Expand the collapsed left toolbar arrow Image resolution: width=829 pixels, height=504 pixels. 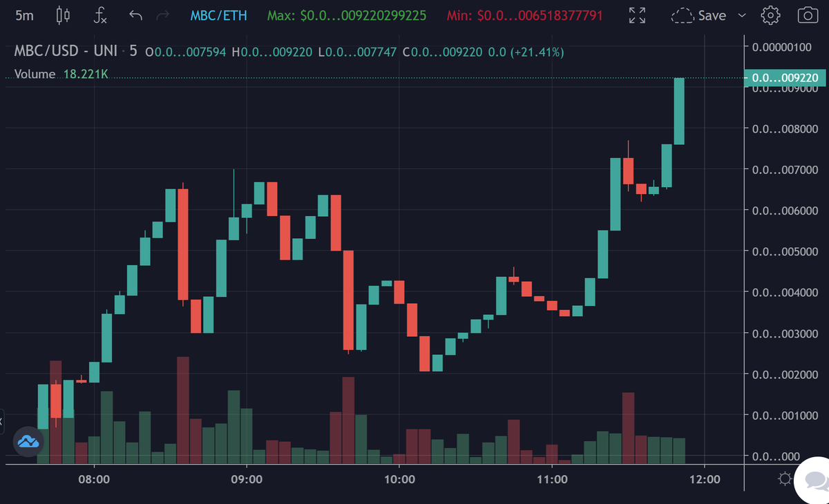2,420
